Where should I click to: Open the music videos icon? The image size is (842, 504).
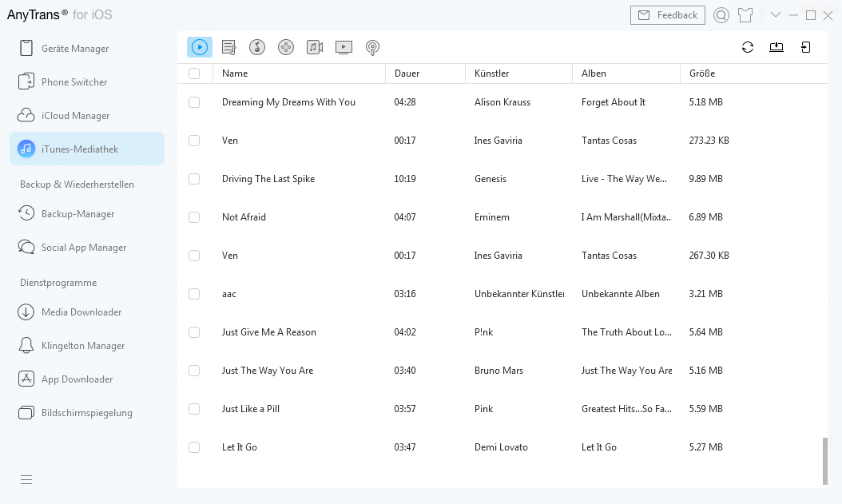tap(315, 47)
